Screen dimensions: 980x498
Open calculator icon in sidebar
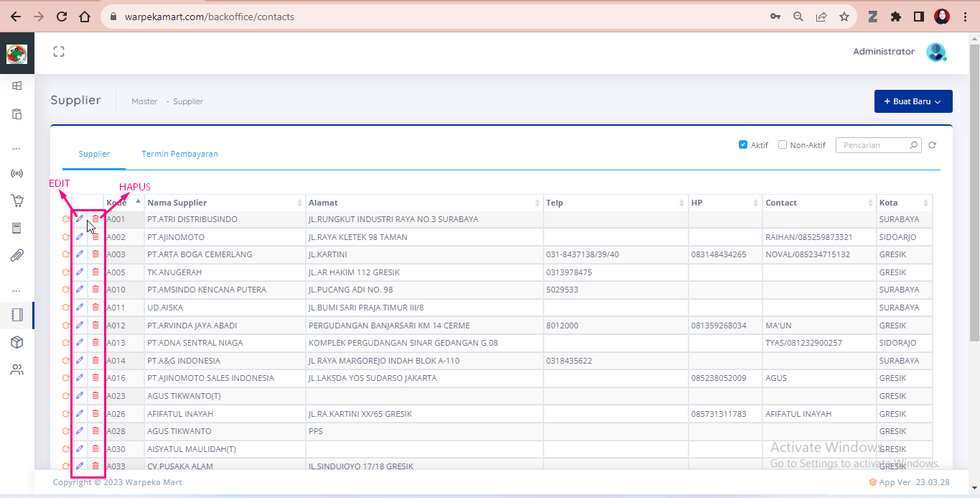(x=17, y=228)
